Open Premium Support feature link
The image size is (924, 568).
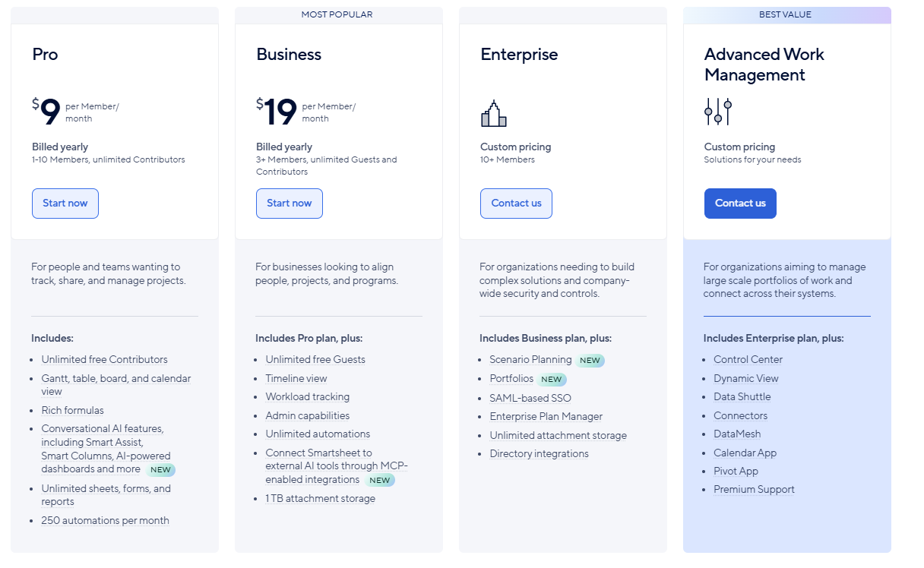[x=755, y=490]
